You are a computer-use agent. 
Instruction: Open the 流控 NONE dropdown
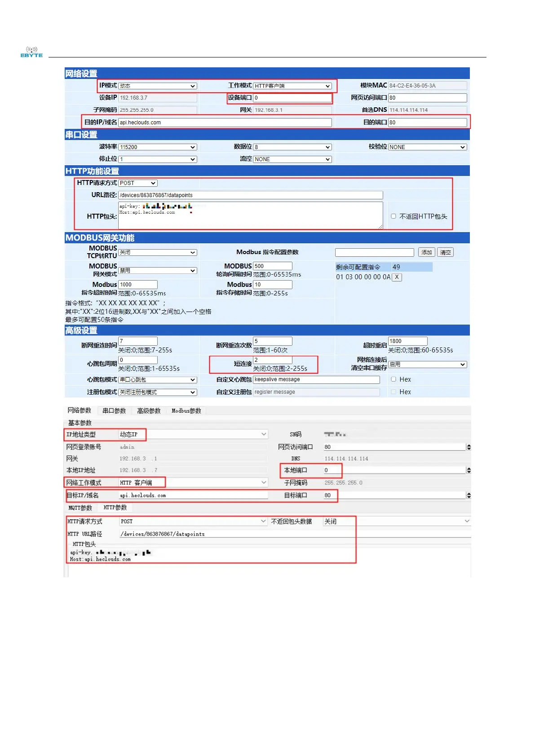tap(292, 159)
